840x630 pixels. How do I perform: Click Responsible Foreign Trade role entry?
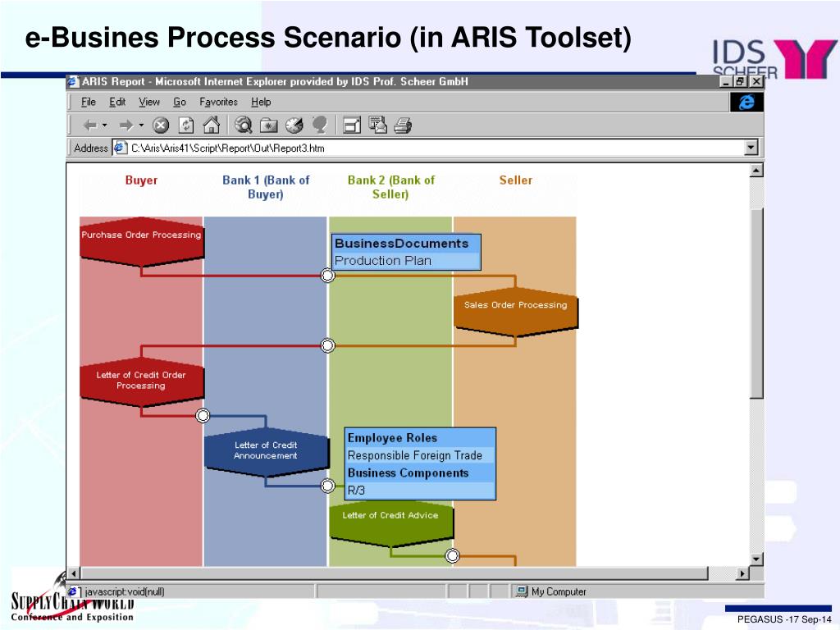[x=414, y=455]
